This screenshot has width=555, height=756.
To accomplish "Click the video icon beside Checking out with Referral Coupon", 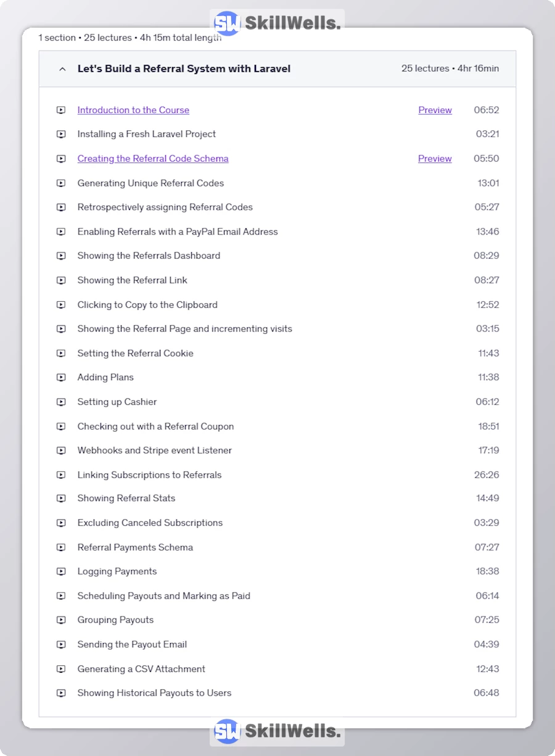I will click(x=61, y=426).
